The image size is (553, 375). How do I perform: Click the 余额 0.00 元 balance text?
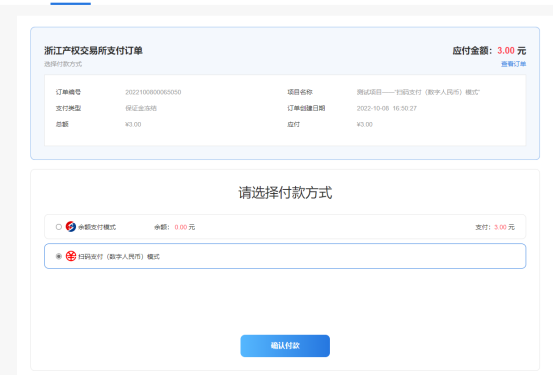[x=175, y=227]
